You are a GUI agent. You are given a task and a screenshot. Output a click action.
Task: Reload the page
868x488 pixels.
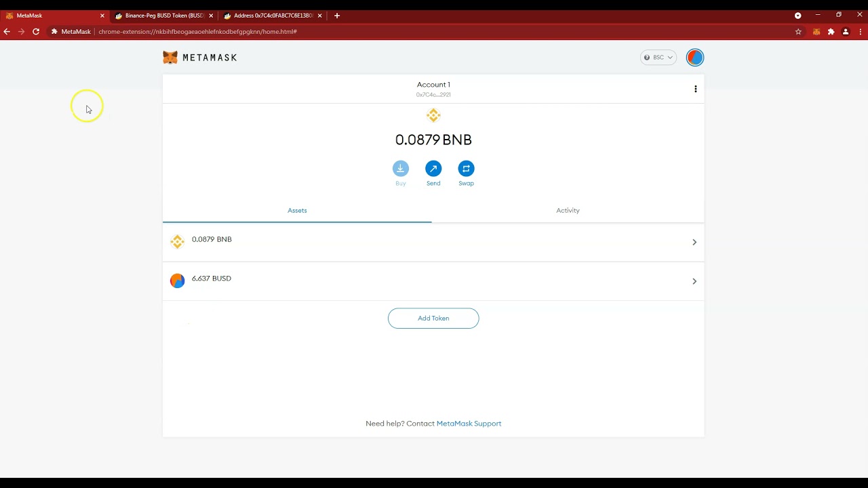pos(36,32)
